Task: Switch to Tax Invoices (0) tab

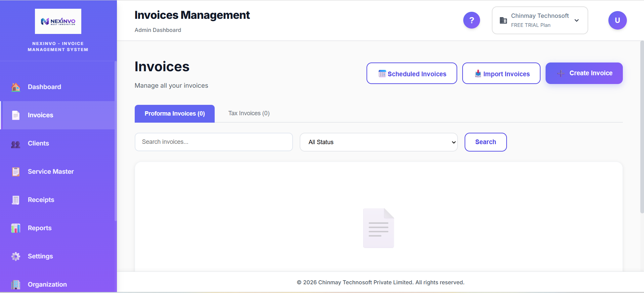Action: [249, 113]
